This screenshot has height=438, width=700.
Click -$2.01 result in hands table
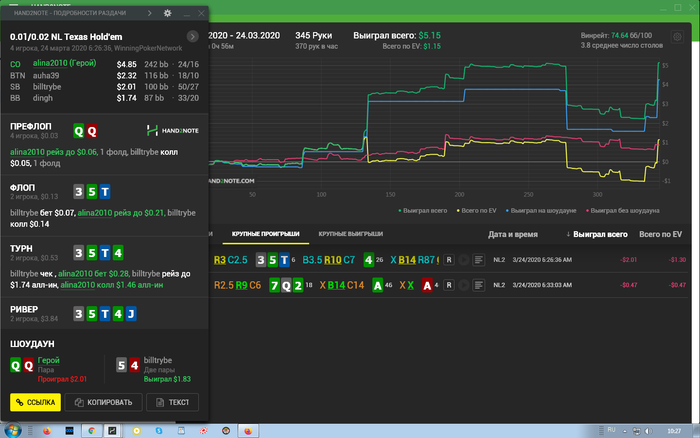tap(628, 260)
